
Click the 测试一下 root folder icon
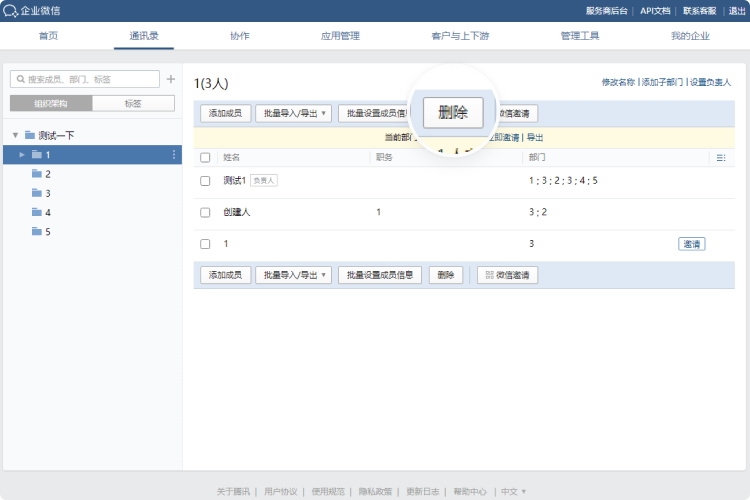pyautogui.click(x=30, y=135)
